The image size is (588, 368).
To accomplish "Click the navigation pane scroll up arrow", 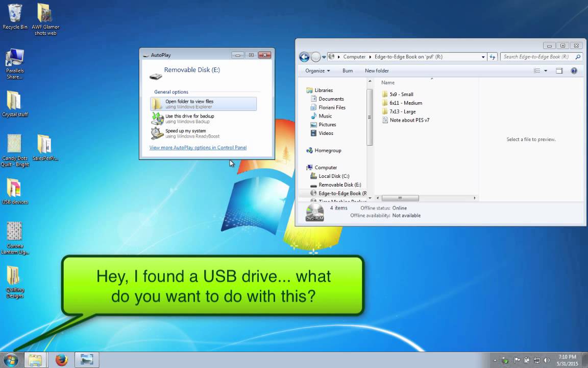I will point(370,81).
